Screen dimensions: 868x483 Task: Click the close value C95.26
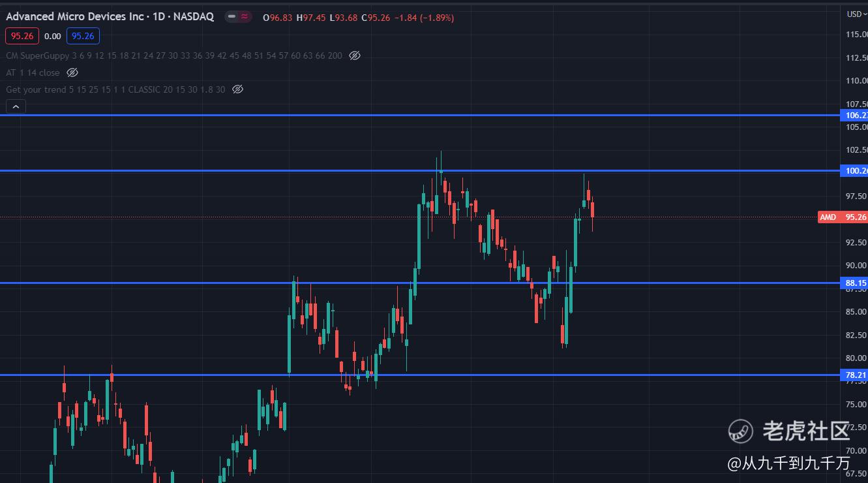376,18
